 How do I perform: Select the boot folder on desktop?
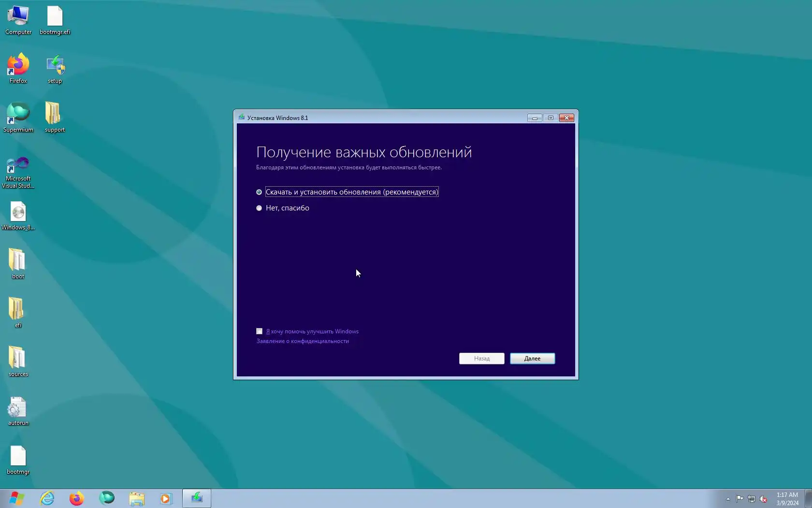point(18,264)
